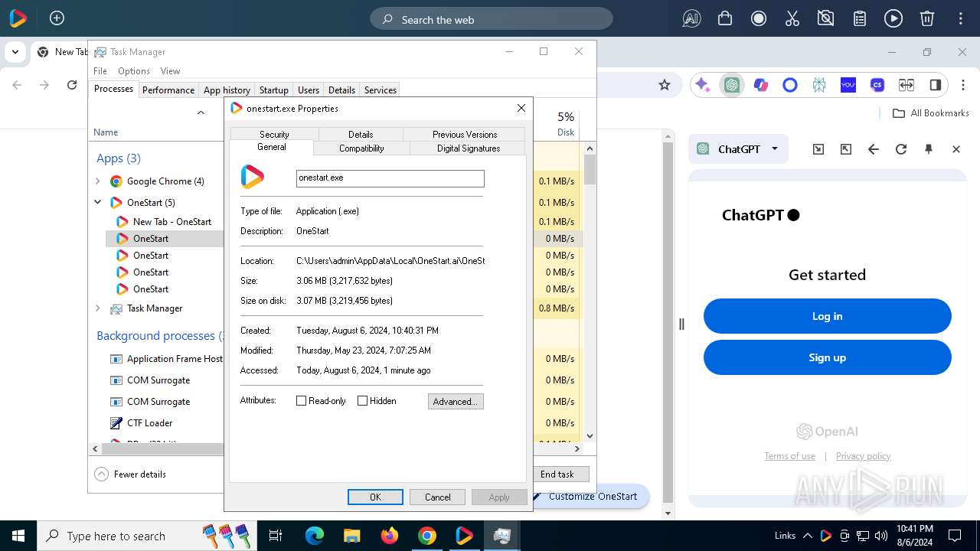Switch to the Previous Versions tab
Image resolution: width=980 pixels, height=551 pixels.
click(x=465, y=134)
